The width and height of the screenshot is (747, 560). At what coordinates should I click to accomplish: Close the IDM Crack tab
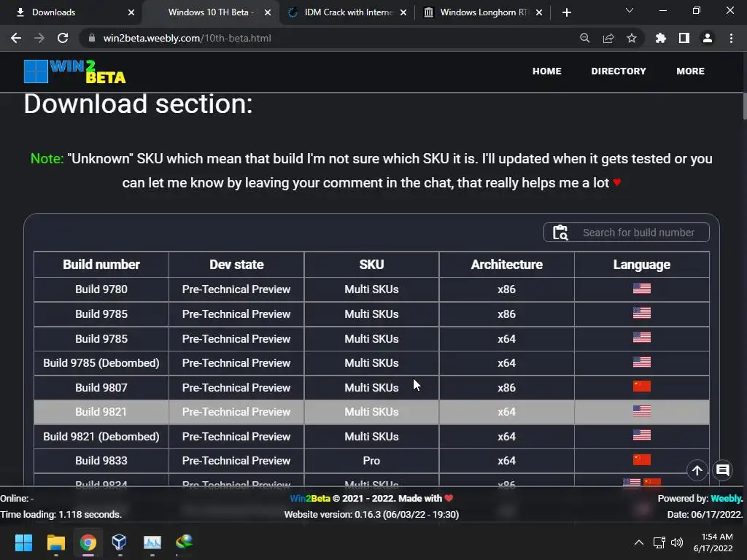click(x=403, y=12)
